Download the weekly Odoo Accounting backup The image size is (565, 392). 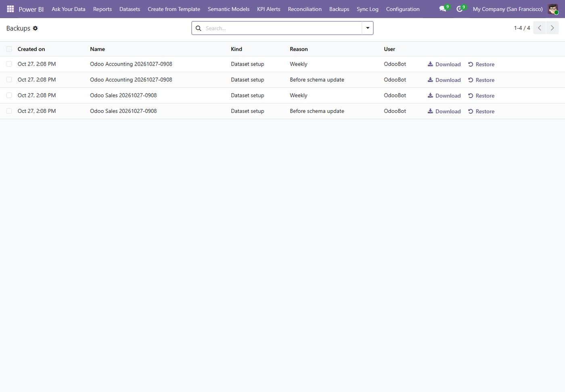click(444, 64)
